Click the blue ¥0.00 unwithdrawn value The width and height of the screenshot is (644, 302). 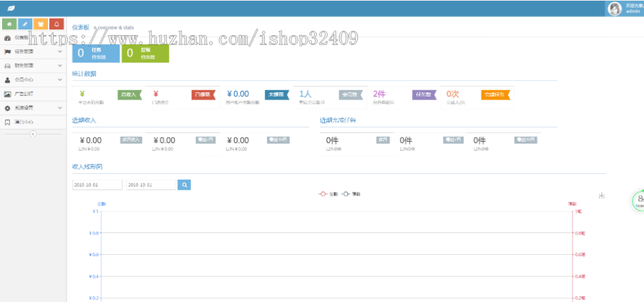tap(238, 94)
